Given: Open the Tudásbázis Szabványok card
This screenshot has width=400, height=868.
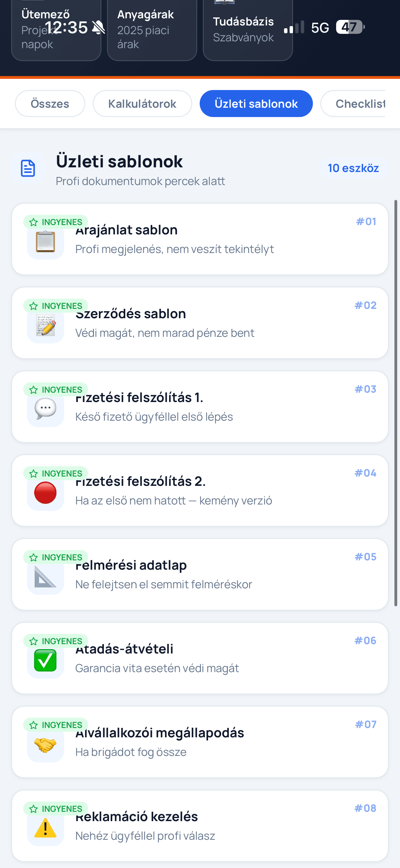Looking at the screenshot, I should 247,30.
